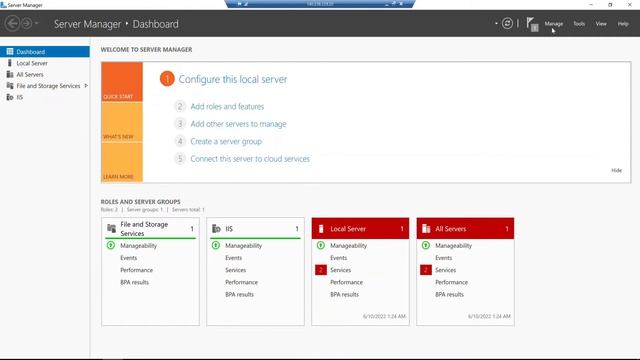The height and width of the screenshot is (360, 640).
Task: Open the File and Storage Services tile header
Action: pos(150,229)
